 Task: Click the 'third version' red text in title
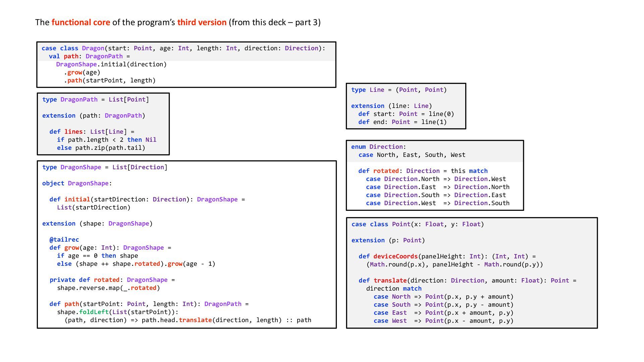point(202,22)
